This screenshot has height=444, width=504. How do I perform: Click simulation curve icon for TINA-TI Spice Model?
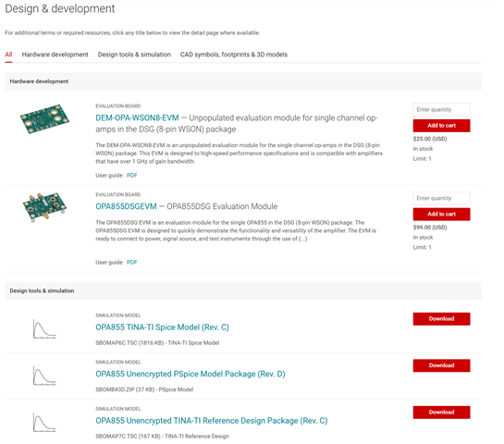coord(44,328)
